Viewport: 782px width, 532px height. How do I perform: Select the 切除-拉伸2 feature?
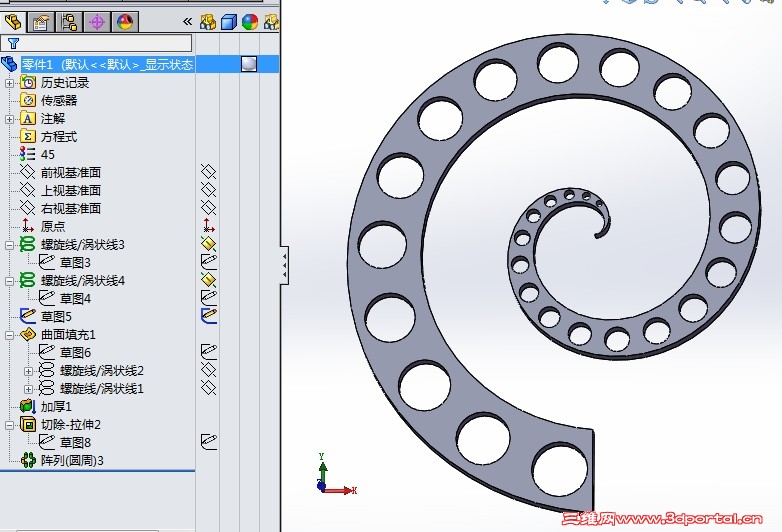[71, 424]
